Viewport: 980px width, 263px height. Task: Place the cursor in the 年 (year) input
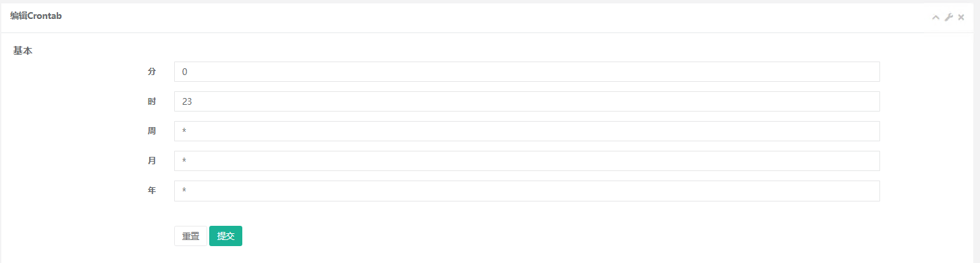pyautogui.click(x=526, y=191)
